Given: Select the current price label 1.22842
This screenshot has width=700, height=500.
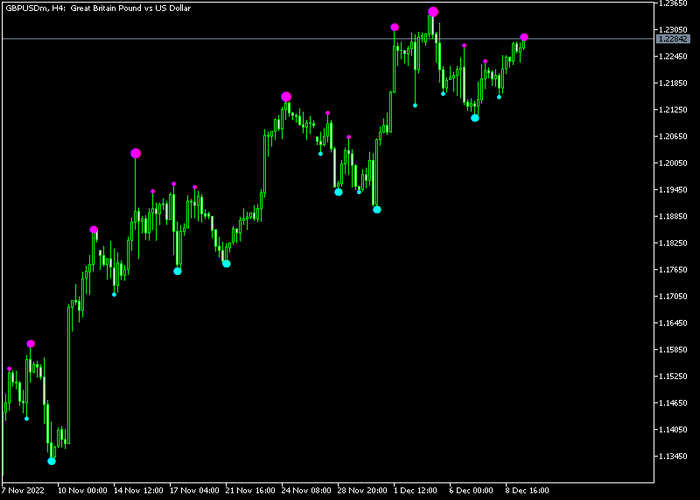Looking at the screenshot, I should click(673, 39).
